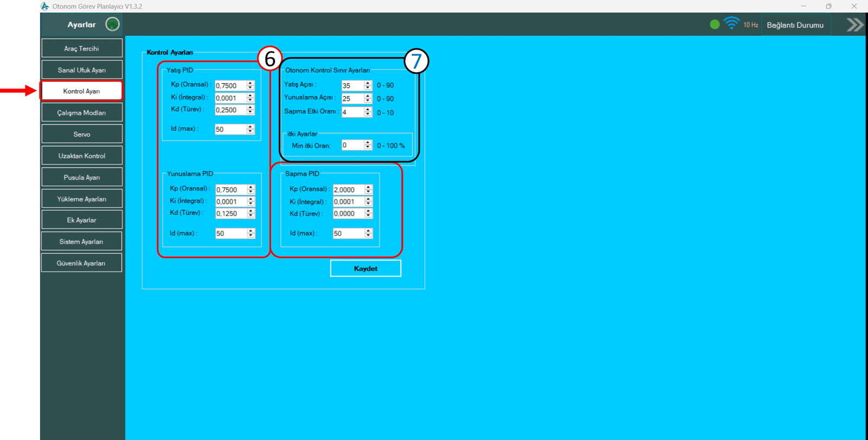Open Güvenlik Ayarları page
The height and width of the screenshot is (440, 868).
(82, 263)
